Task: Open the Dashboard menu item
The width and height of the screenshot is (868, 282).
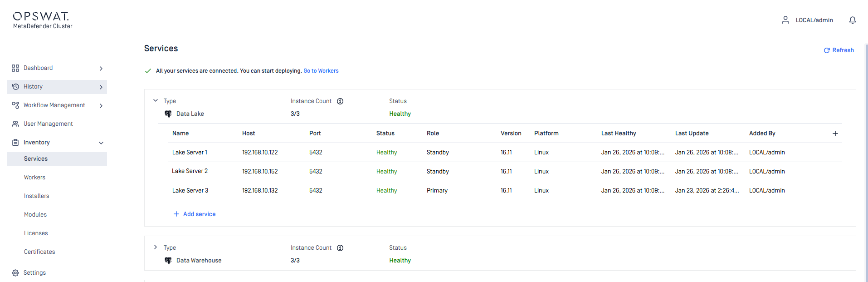Action: click(38, 68)
